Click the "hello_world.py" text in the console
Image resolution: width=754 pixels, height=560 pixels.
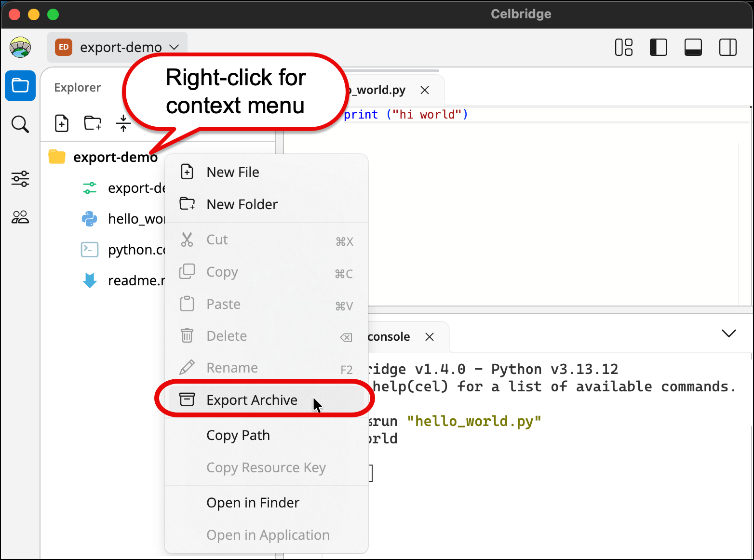coord(474,421)
